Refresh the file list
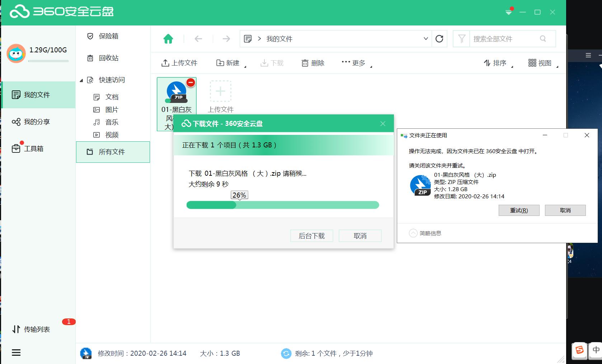 [x=439, y=39]
